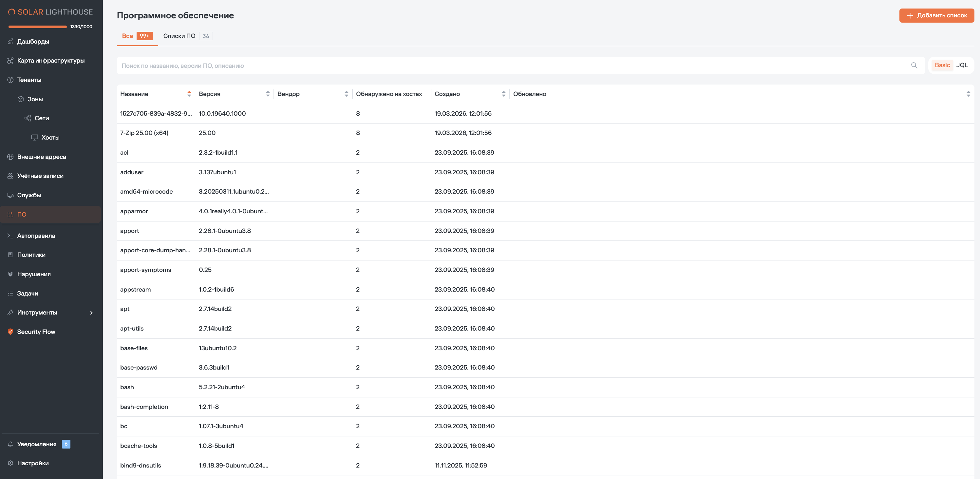Switch search mode to Basic

[942, 65]
